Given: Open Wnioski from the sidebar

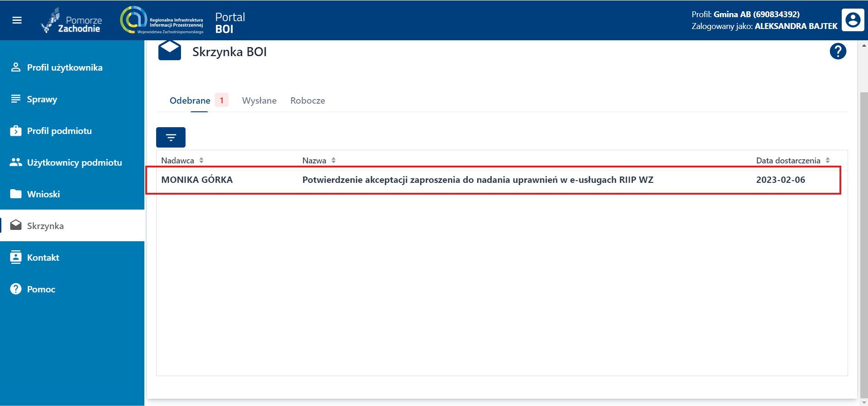Looking at the screenshot, I should point(43,194).
